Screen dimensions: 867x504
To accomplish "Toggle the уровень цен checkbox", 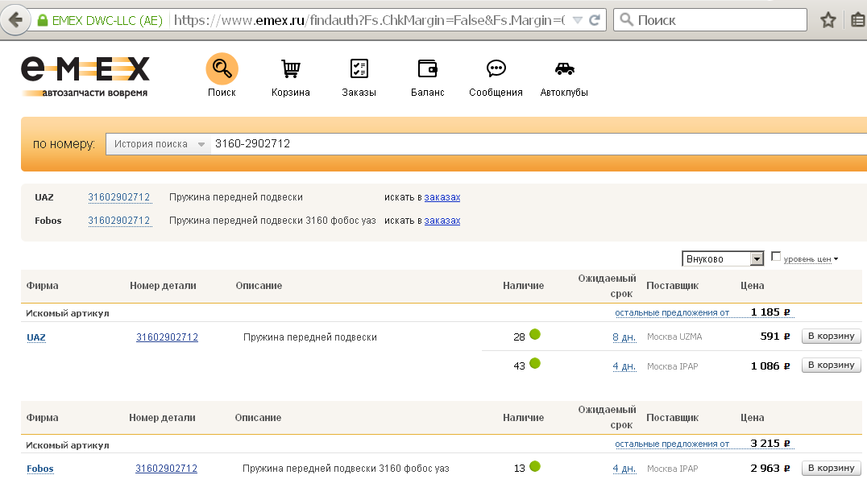I will click(x=776, y=256).
